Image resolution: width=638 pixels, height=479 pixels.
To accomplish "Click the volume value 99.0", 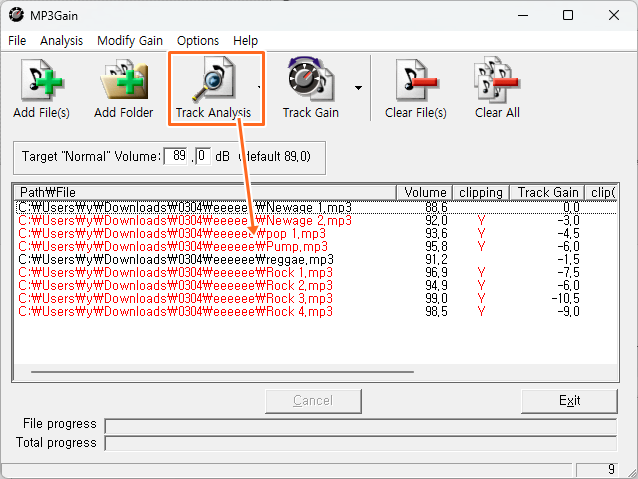I will point(436,299).
